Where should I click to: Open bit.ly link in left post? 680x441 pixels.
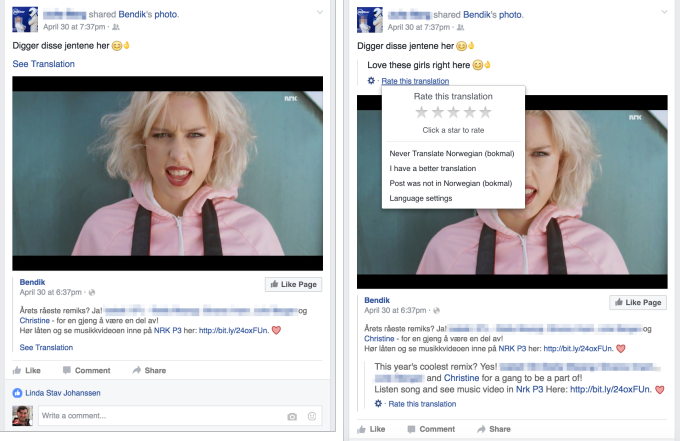(233, 330)
